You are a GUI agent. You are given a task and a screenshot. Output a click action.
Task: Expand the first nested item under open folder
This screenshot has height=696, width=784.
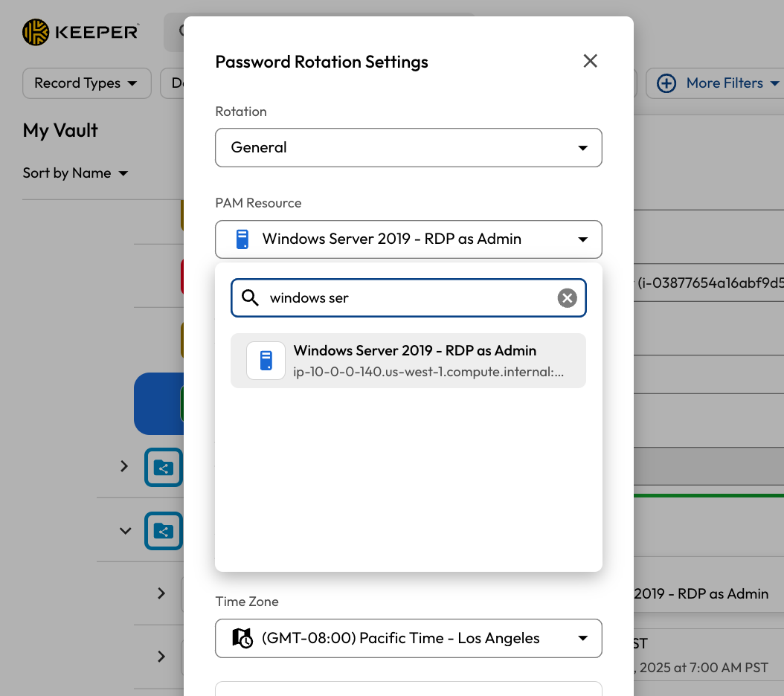click(161, 593)
